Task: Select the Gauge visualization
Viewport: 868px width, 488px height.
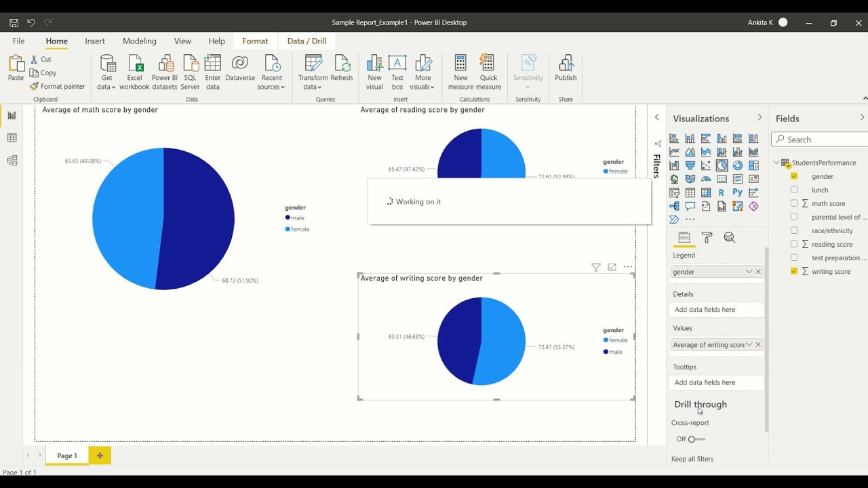Action: (x=706, y=179)
